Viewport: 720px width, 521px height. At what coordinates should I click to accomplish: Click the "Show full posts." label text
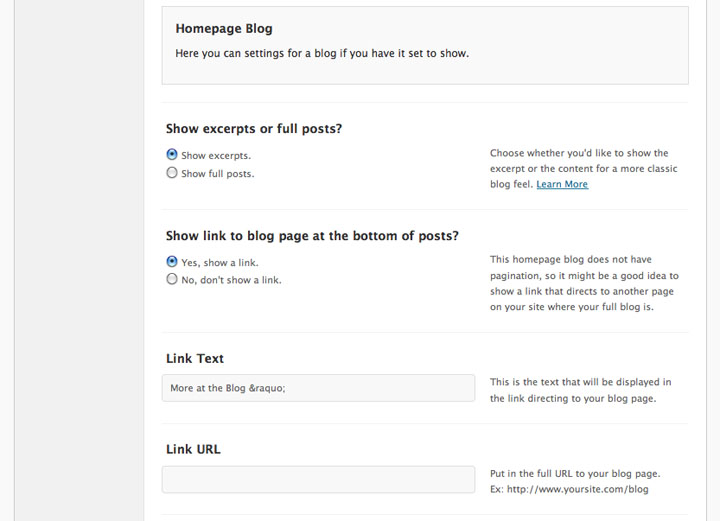tap(218, 174)
